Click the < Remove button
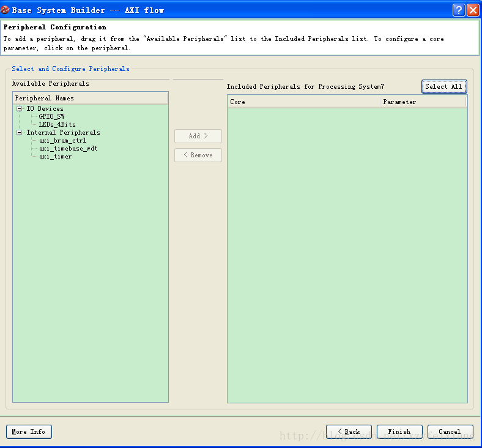This screenshot has height=448, width=482. 198,155
